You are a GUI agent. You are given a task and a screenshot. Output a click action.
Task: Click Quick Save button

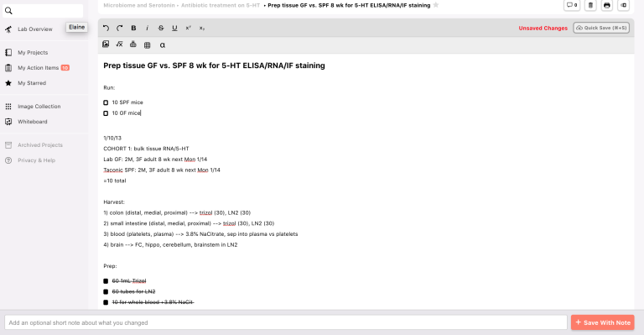pos(601,28)
